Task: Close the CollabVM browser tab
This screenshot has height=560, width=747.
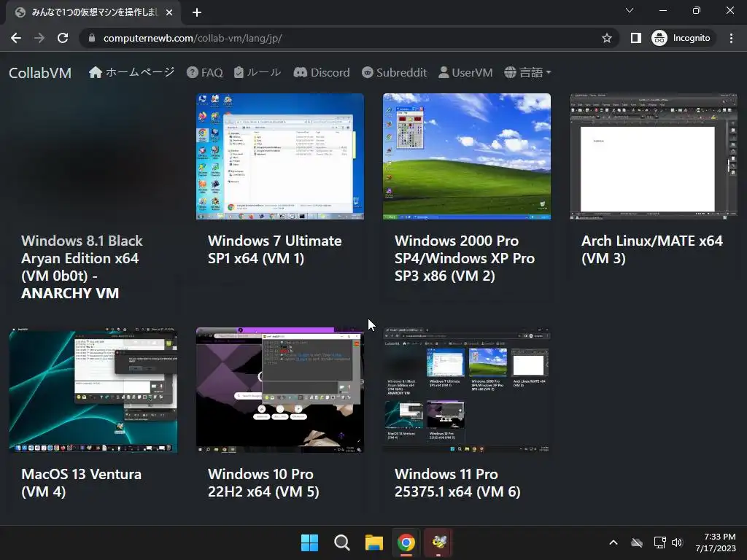Action: 169,12
